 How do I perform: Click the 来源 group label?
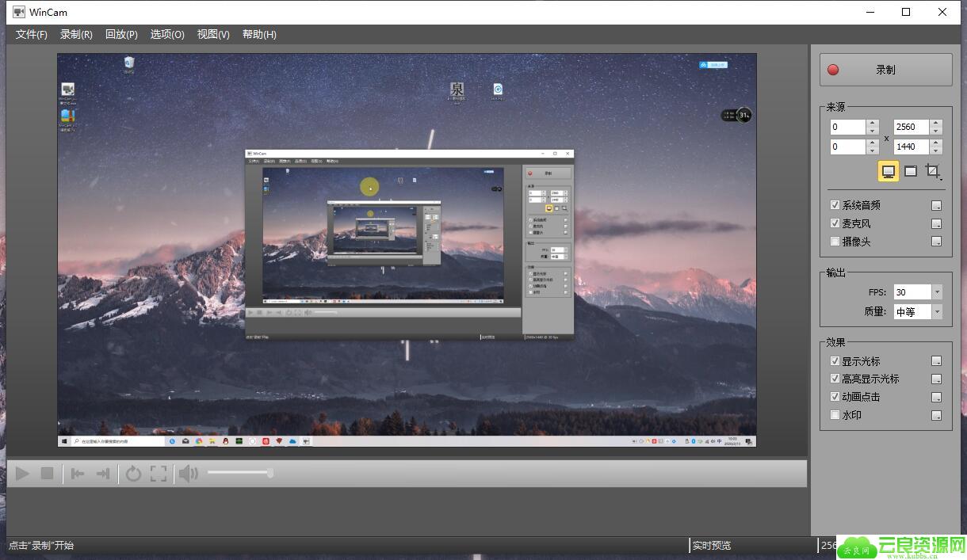[835, 107]
